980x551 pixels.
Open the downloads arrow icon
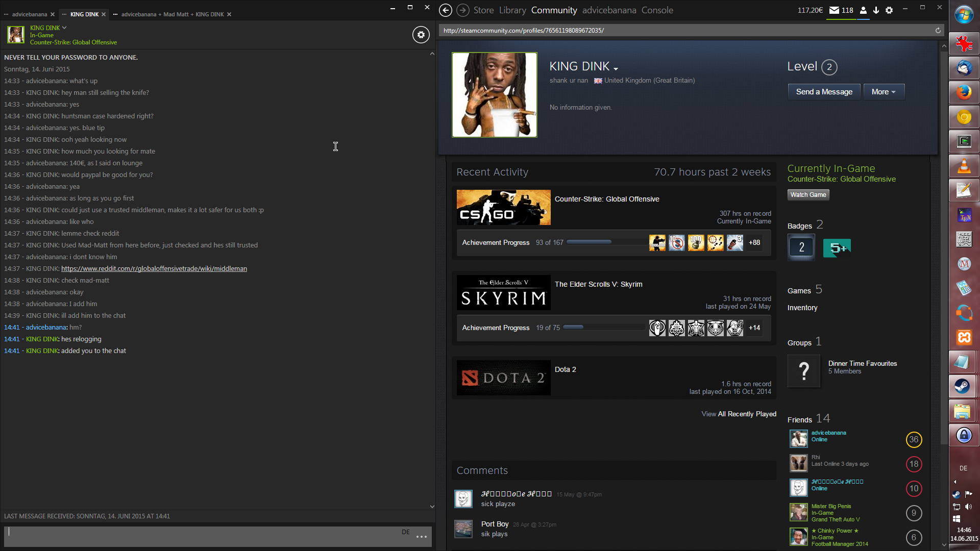[876, 10]
